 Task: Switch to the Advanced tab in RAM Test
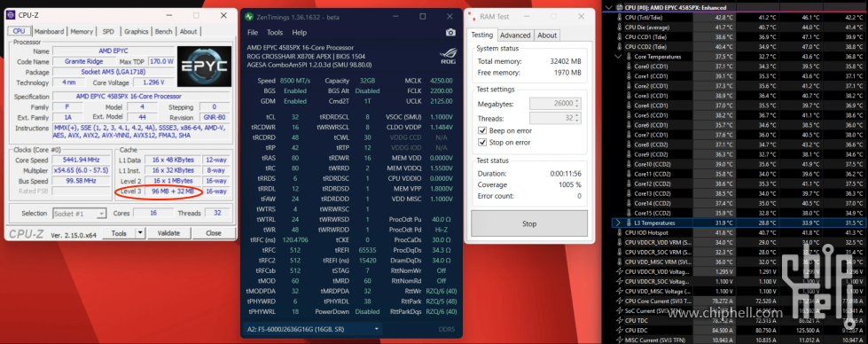coord(515,35)
